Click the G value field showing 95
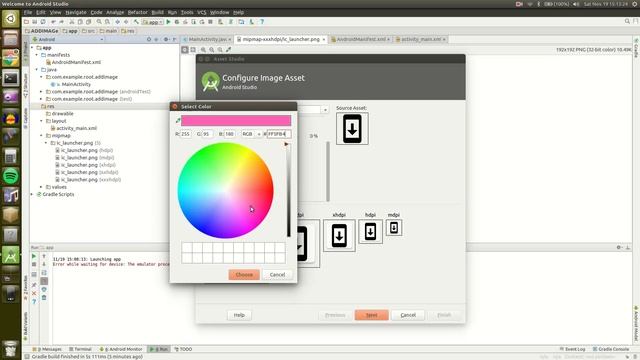Screen dimensions: 640x360 coord(207,134)
